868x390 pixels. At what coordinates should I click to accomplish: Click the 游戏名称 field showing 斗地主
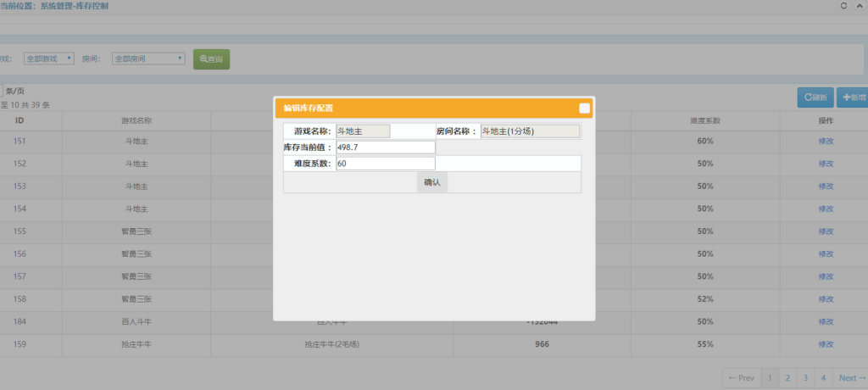pyautogui.click(x=363, y=131)
